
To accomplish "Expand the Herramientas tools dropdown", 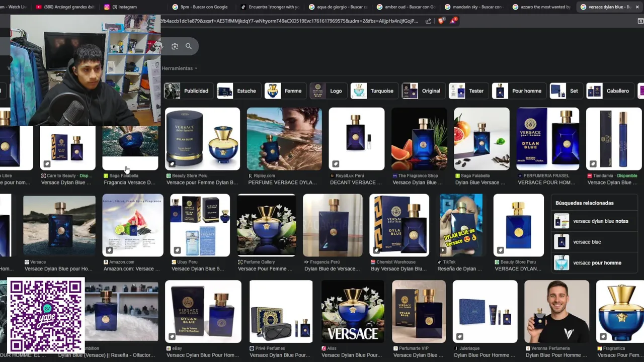I will coord(180,68).
